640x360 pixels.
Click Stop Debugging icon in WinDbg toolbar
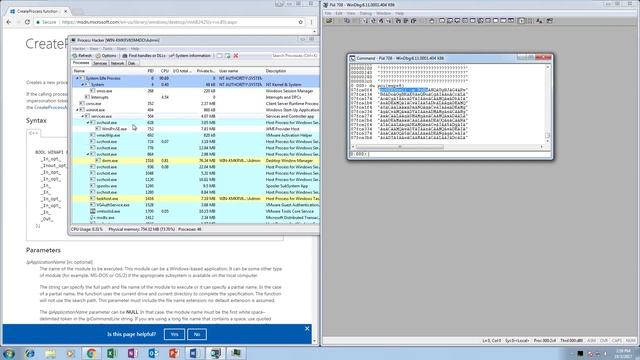380,21
